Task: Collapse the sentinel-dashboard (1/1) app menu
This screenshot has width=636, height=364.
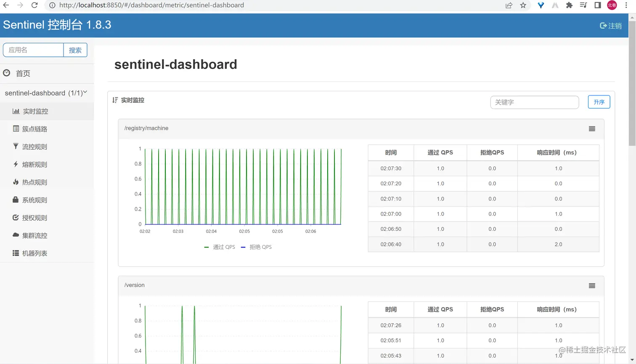Action: [47, 93]
